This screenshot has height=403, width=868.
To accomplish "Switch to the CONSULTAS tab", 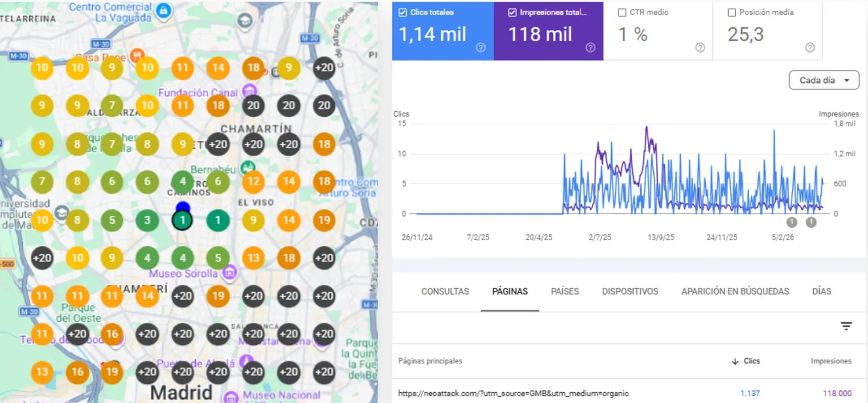I will (445, 291).
